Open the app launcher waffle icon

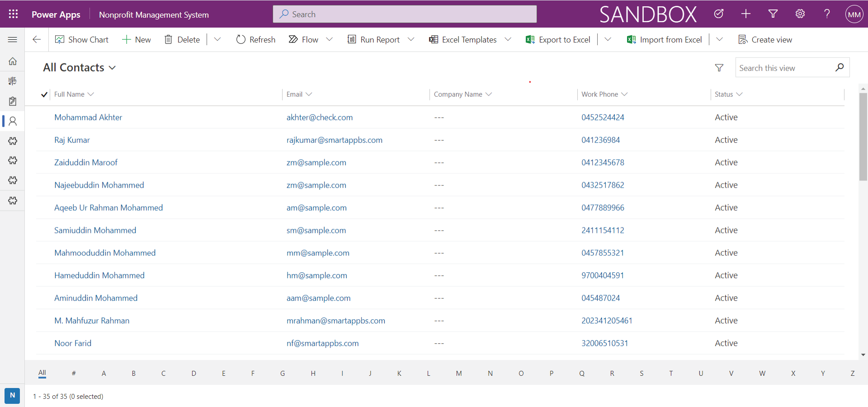[13, 14]
